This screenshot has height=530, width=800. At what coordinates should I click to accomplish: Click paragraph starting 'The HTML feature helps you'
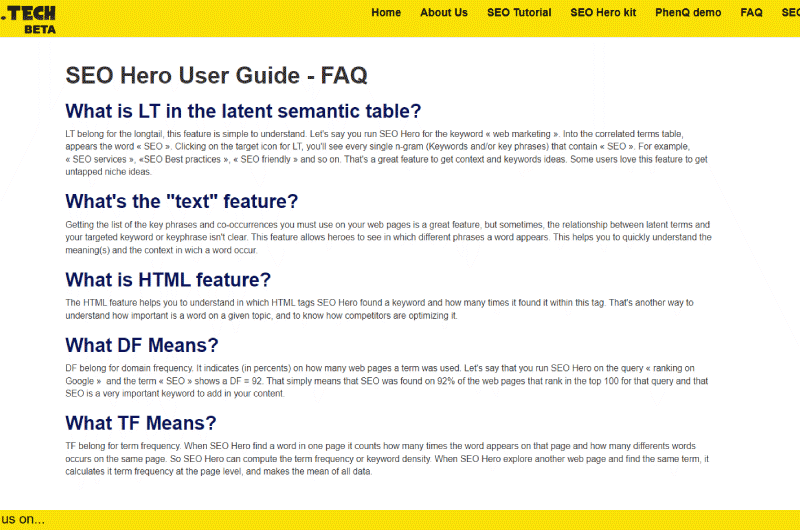point(379,309)
